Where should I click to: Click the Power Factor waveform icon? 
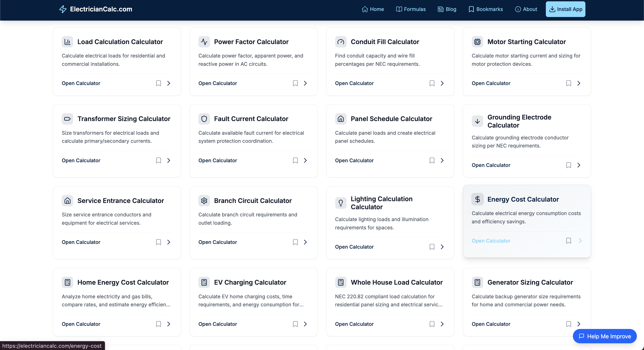click(204, 42)
